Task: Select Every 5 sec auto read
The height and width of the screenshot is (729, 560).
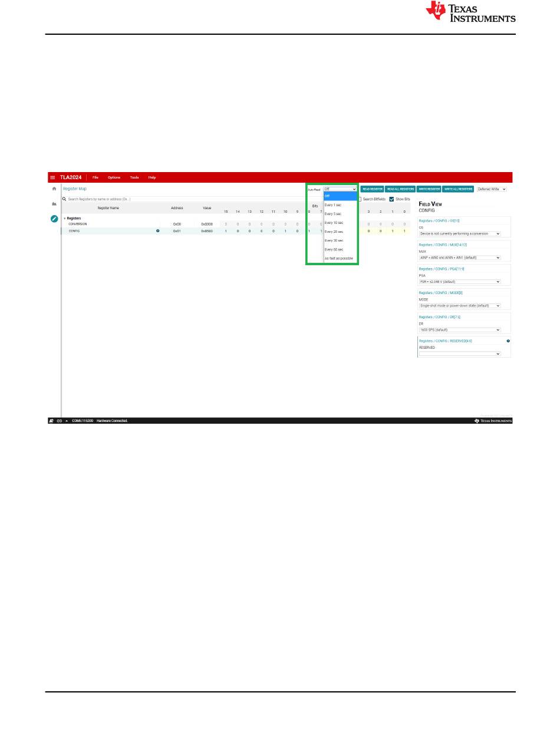Action: [x=340, y=214]
